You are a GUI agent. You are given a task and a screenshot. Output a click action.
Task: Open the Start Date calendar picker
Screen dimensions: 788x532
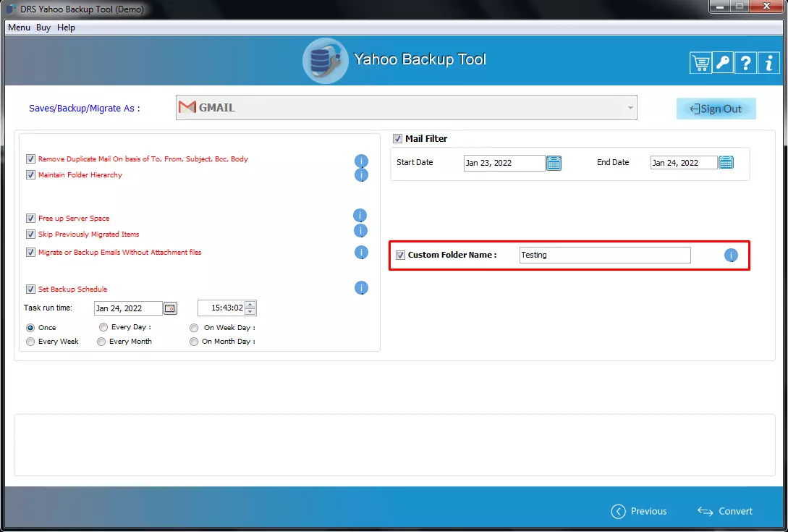(x=554, y=163)
